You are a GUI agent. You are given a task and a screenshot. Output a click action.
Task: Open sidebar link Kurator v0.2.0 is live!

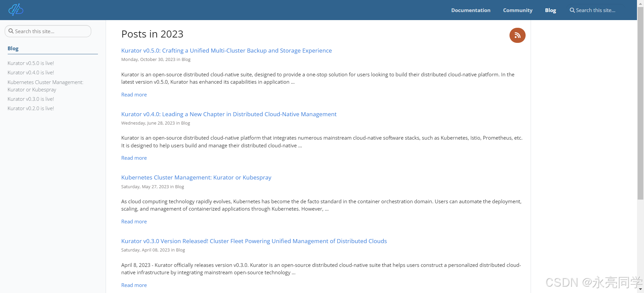31,108
